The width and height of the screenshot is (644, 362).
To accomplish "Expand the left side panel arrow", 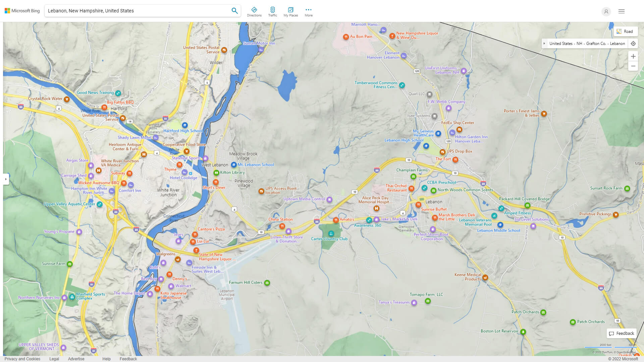I will click(6, 179).
